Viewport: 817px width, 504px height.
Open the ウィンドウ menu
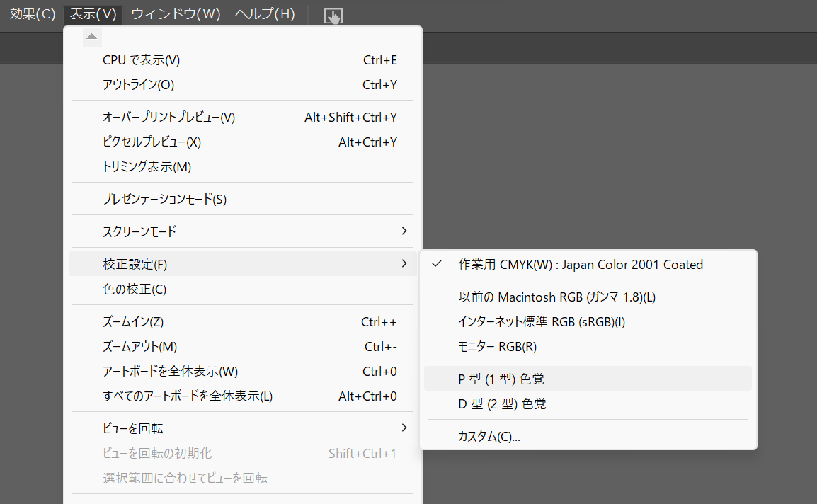(176, 14)
